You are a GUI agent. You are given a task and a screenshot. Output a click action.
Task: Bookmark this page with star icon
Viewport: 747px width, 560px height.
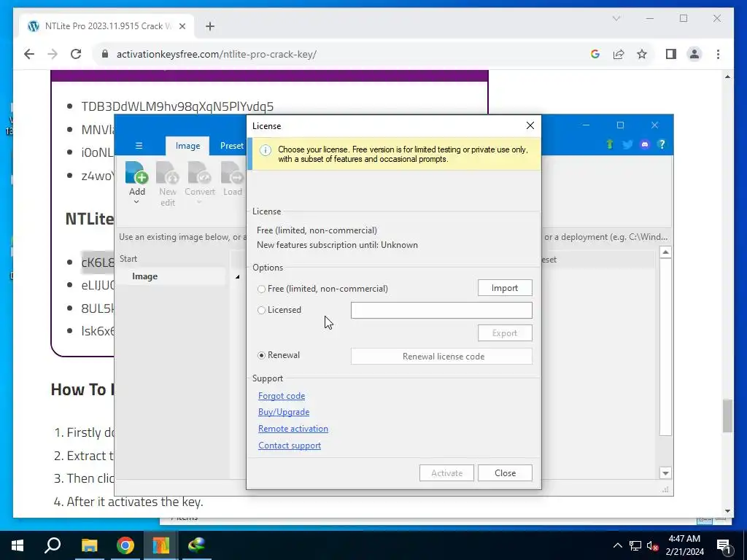[642, 54]
